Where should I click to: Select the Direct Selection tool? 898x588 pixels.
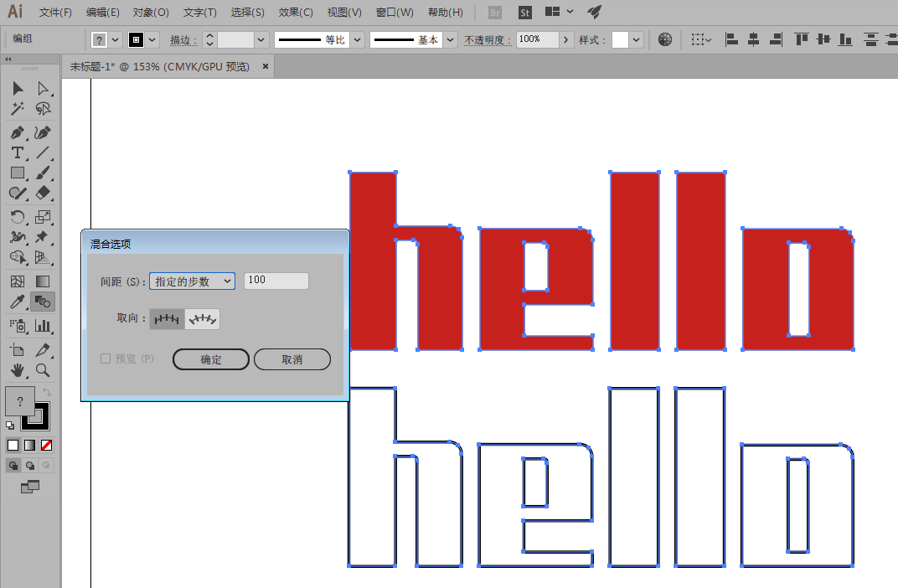(43, 88)
